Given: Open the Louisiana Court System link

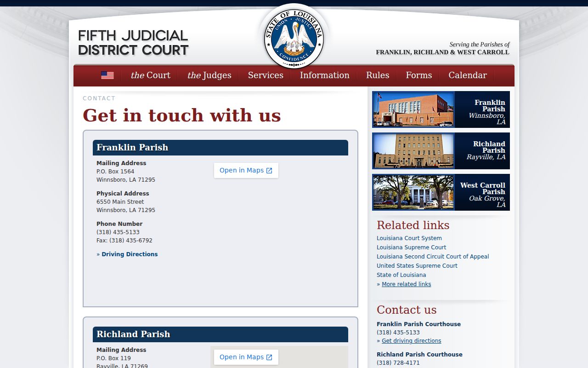Looking at the screenshot, I should click(409, 238).
